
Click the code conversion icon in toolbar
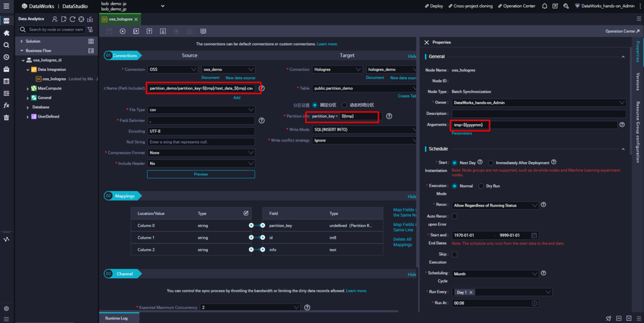[203, 31]
